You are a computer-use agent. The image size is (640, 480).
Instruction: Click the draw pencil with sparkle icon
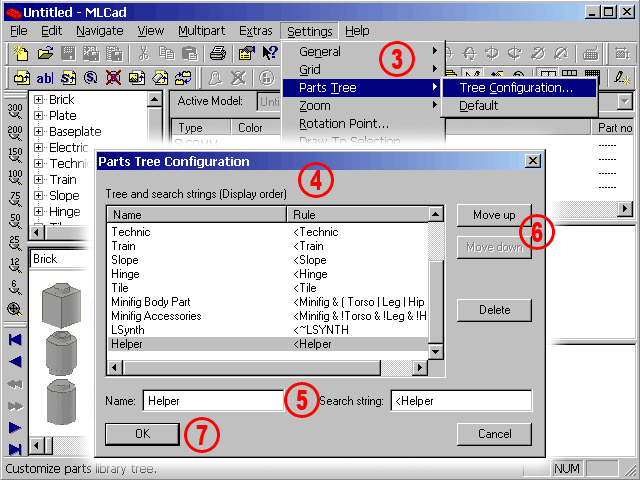pos(622,78)
